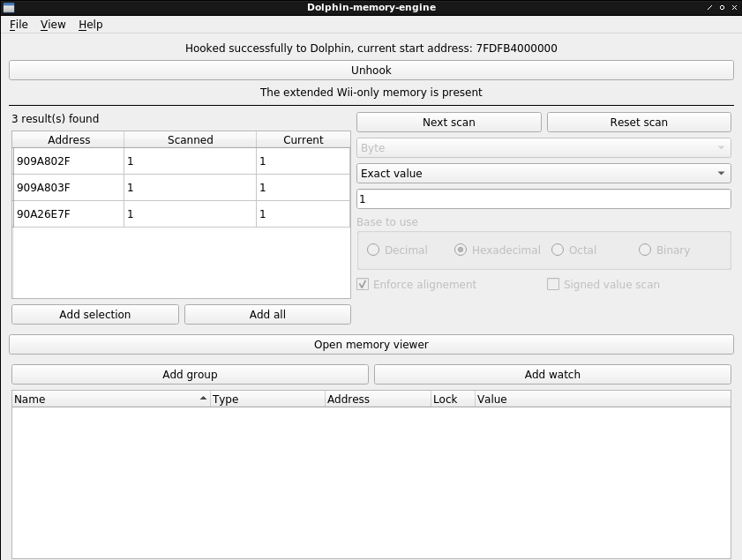Screen dimensions: 742x560
Task: Sort watch list by Name column
Action: click(x=111, y=399)
